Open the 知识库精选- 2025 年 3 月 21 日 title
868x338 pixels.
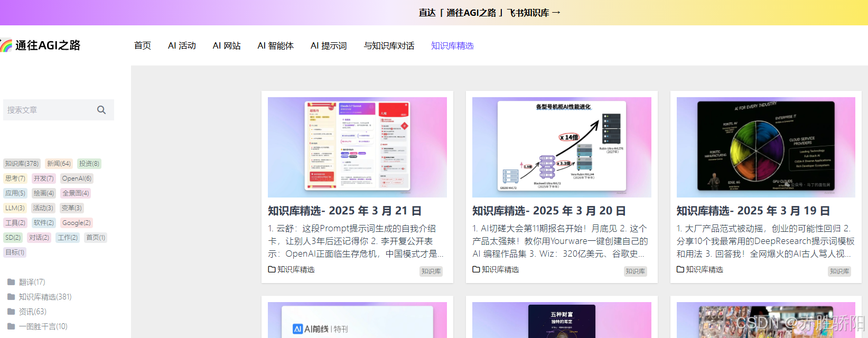pos(344,211)
